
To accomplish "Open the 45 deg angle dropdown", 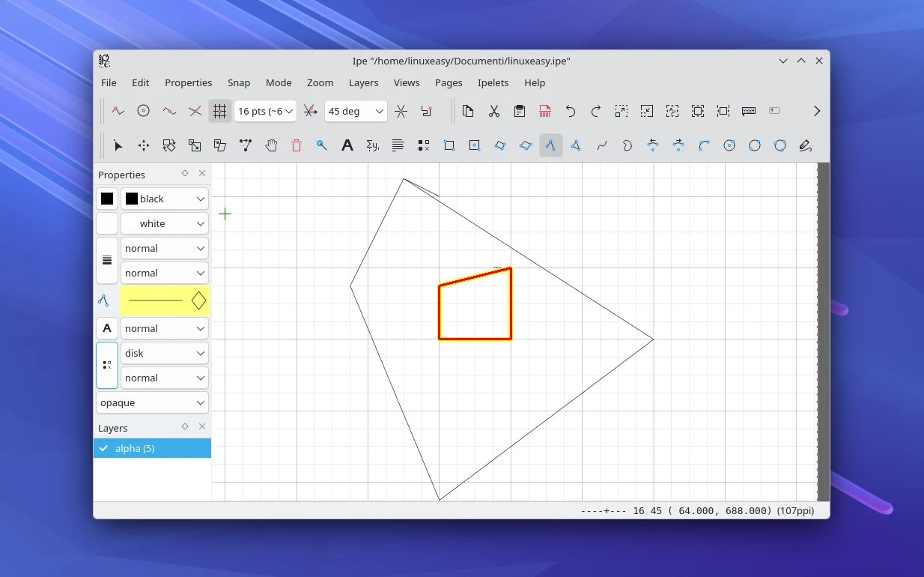I will tap(356, 111).
